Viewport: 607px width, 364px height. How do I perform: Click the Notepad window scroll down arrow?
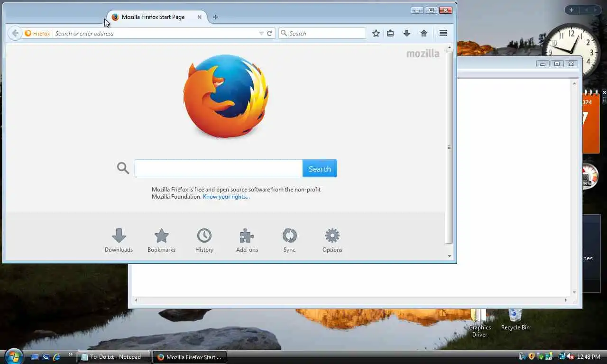(x=574, y=292)
